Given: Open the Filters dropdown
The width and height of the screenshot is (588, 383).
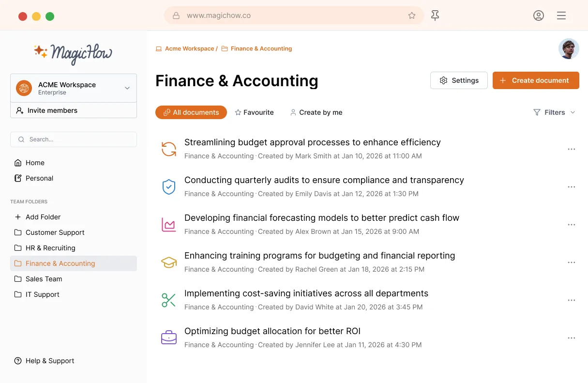Looking at the screenshot, I should pos(554,112).
